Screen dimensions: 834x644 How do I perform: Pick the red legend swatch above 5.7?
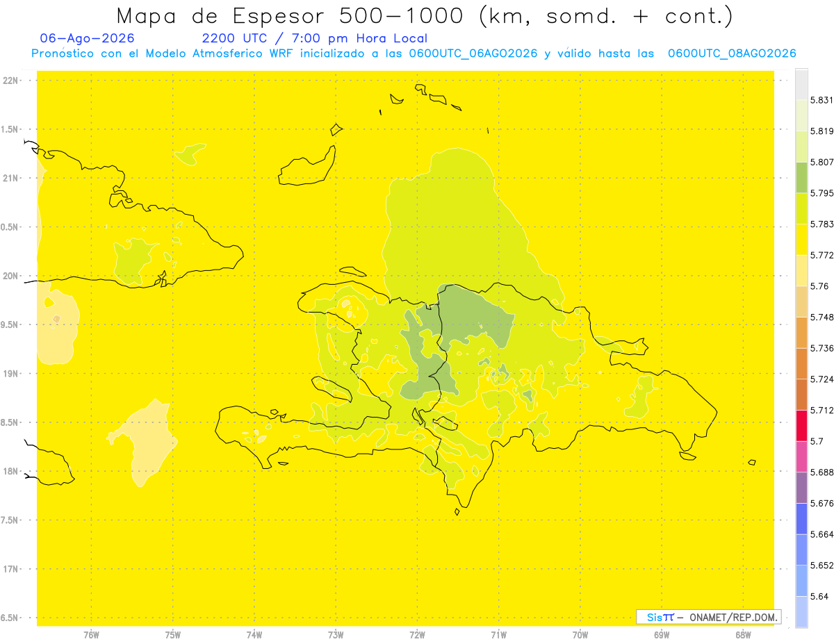(x=801, y=426)
